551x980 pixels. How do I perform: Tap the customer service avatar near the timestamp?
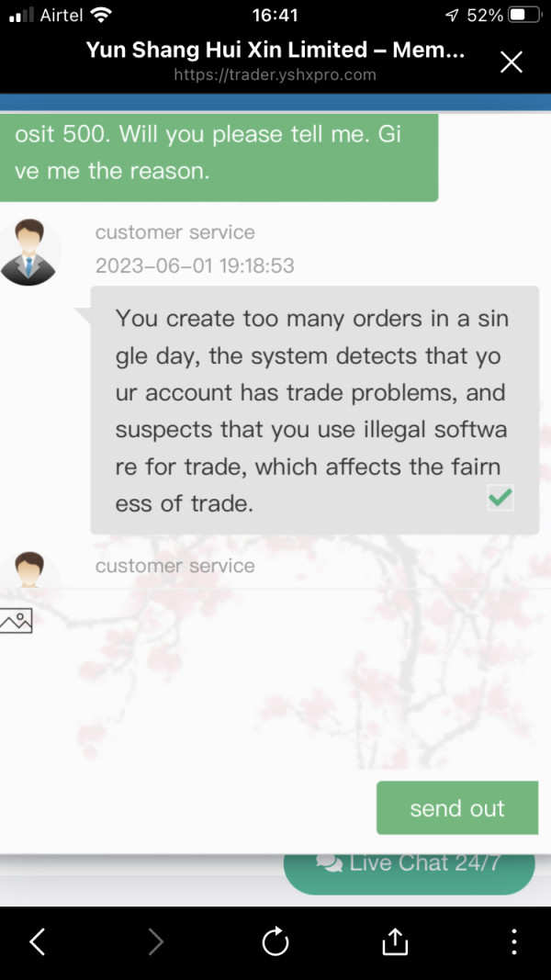click(30, 253)
